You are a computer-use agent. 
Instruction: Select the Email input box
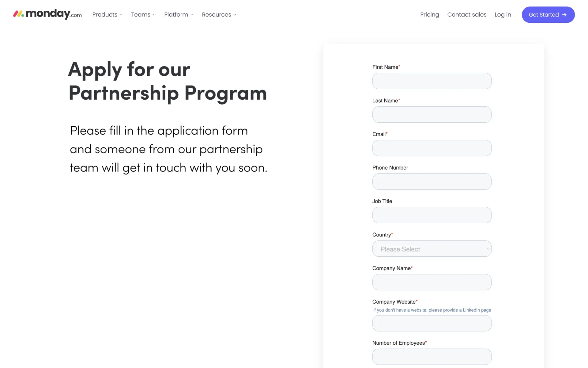432,148
